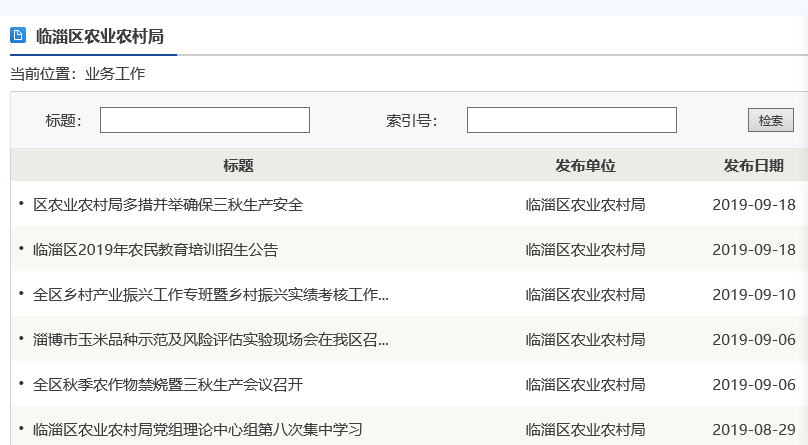This screenshot has width=808, height=445.
Task: Click the 2019-09-10 publish date
Action: point(753,295)
